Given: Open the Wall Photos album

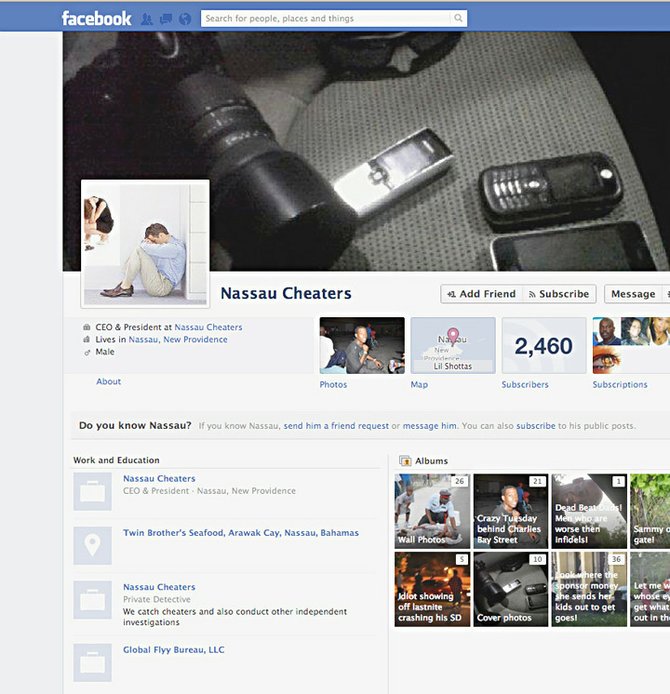Looking at the screenshot, I should point(432,510).
